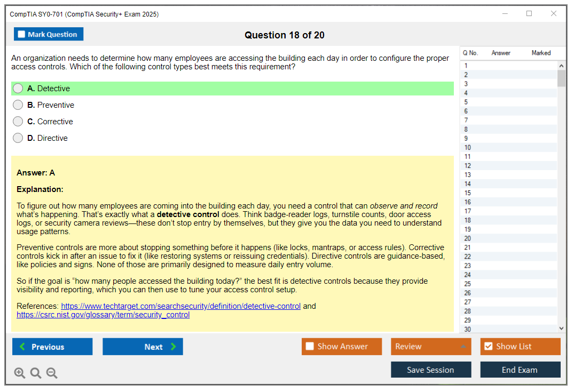Click the zoom-in magnifier icon
574x392 pixels.
[x=19, y=373]
